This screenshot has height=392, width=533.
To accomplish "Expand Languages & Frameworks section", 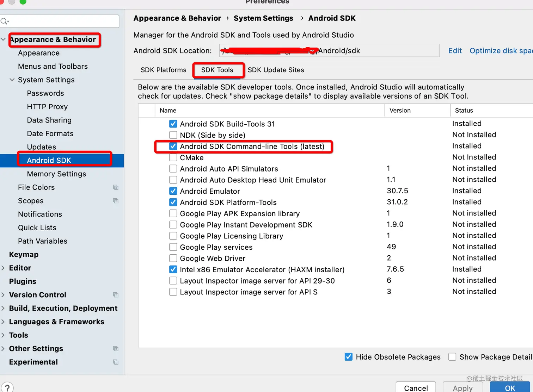I will click(3, 322).
